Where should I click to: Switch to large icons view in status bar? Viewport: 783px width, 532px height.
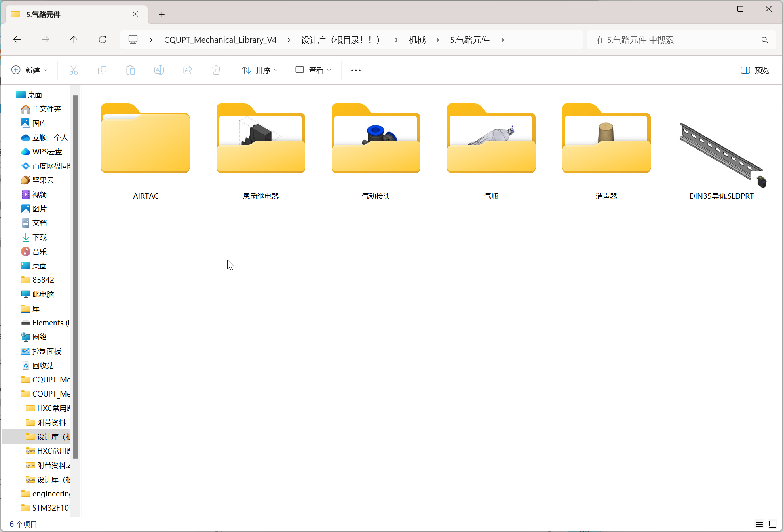pyautogui.click(x=773, y=524)
